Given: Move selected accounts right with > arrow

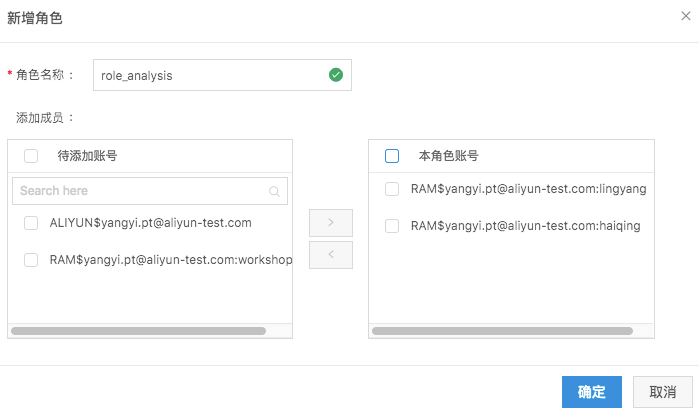Looking at the screenshot, I should click(x=331, y=222).
